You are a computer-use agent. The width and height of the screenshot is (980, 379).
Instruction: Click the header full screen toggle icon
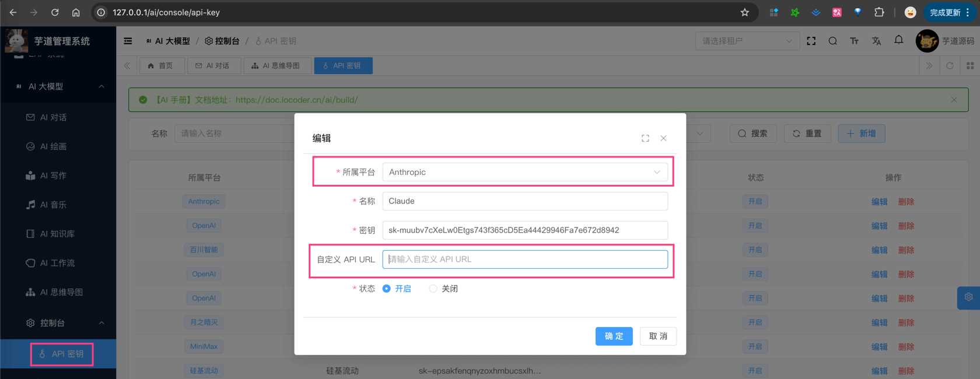tap(811, 41)
